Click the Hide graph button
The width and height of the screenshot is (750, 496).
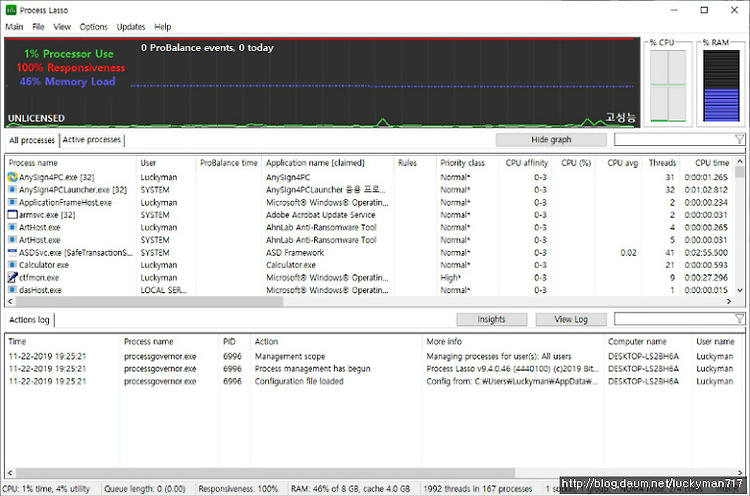click(551, 140)
